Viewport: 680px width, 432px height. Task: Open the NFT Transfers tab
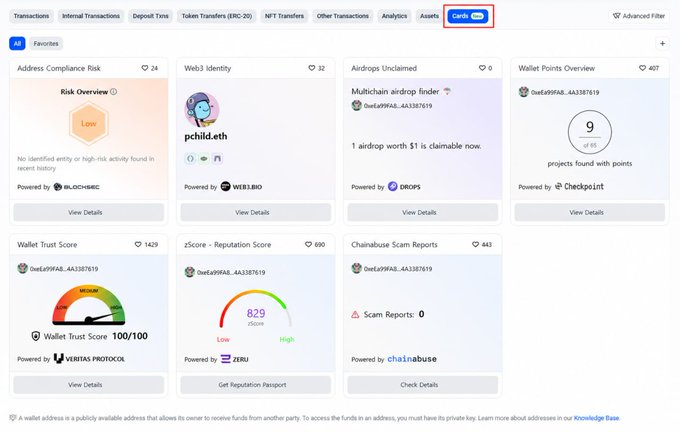point(284,16)
